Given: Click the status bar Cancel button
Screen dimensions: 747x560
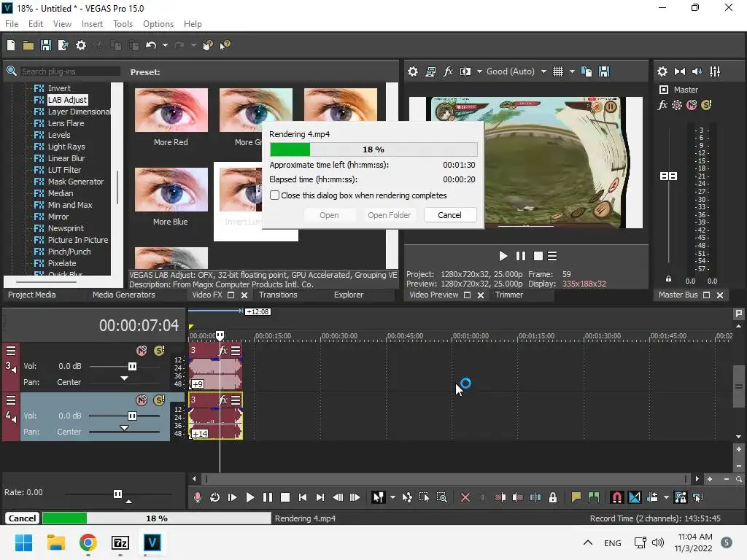Looking at the screenshot, I should pyautogui.click(x=23, y=518).
